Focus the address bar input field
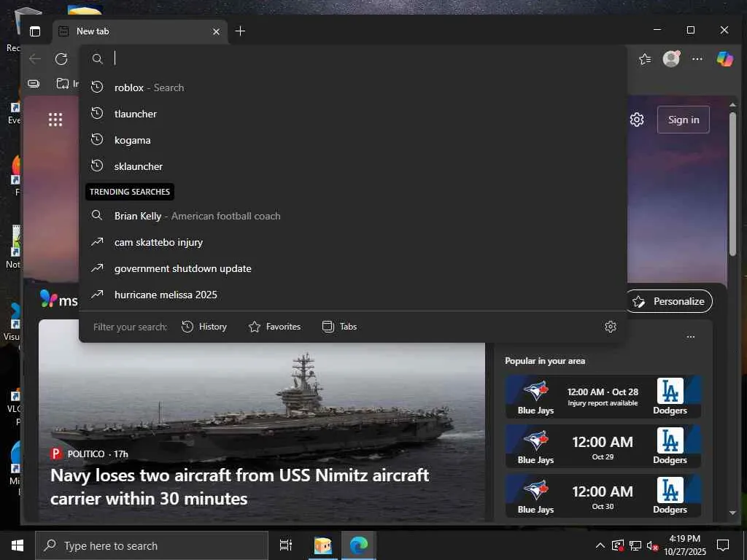 pos(352,58)
